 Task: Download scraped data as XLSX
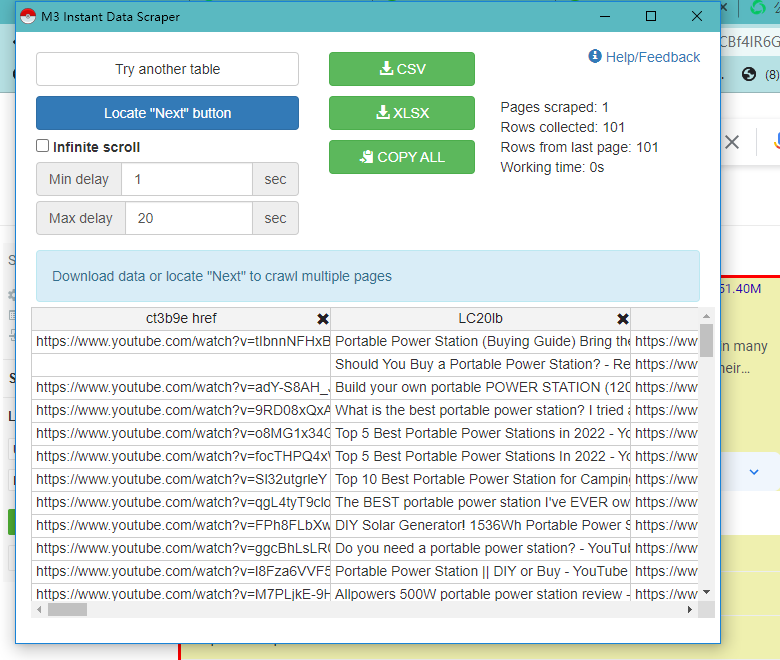coord(401,113)
